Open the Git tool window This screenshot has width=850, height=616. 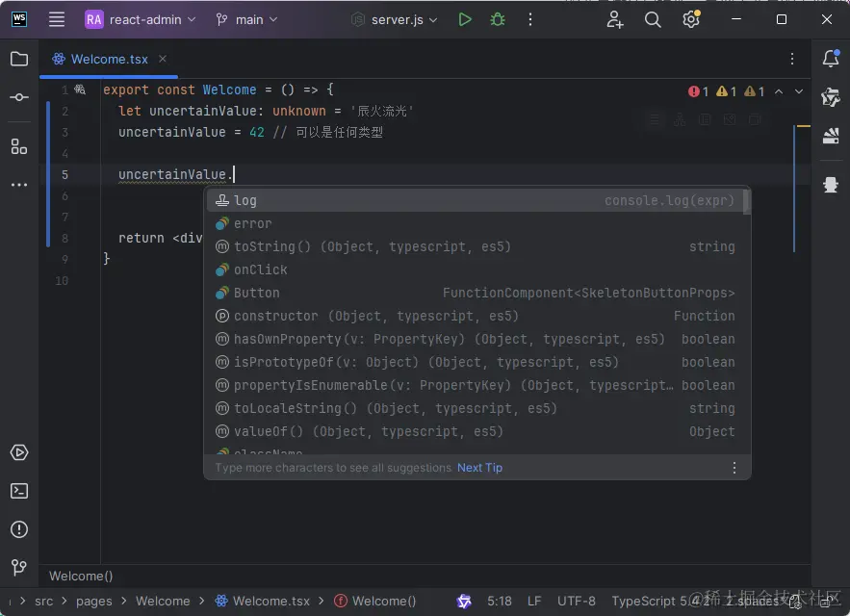pos(19,567)
